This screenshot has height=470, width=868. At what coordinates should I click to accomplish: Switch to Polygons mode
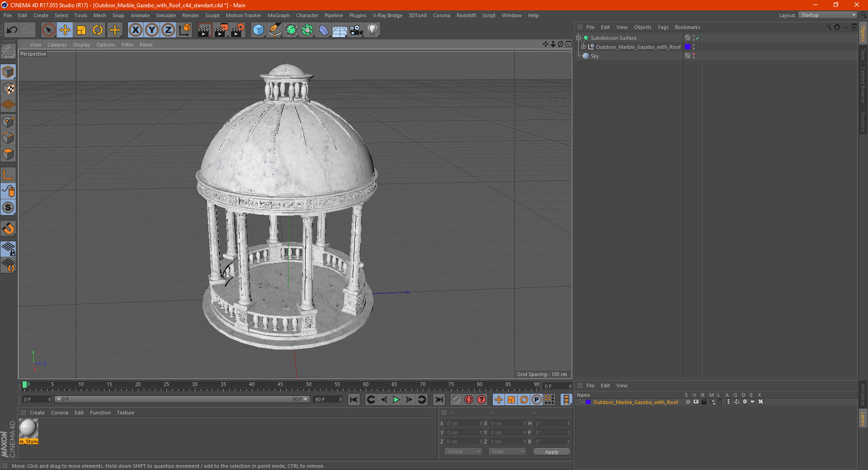9,154
